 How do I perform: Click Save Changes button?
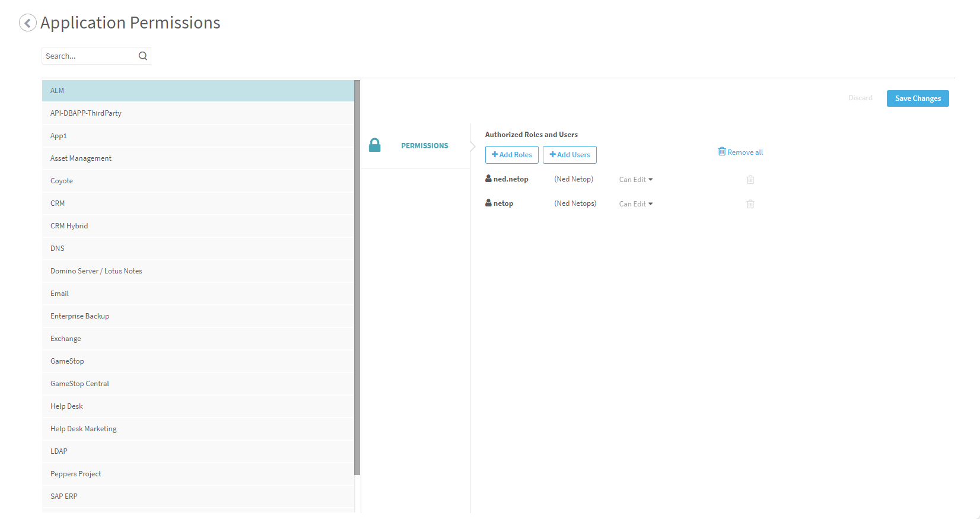(917, 98)
